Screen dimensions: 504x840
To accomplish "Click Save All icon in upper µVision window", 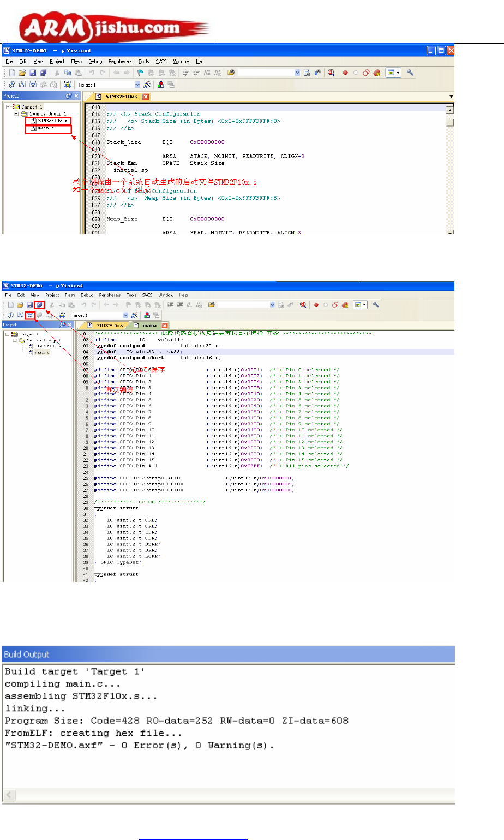I will point(44,73).
